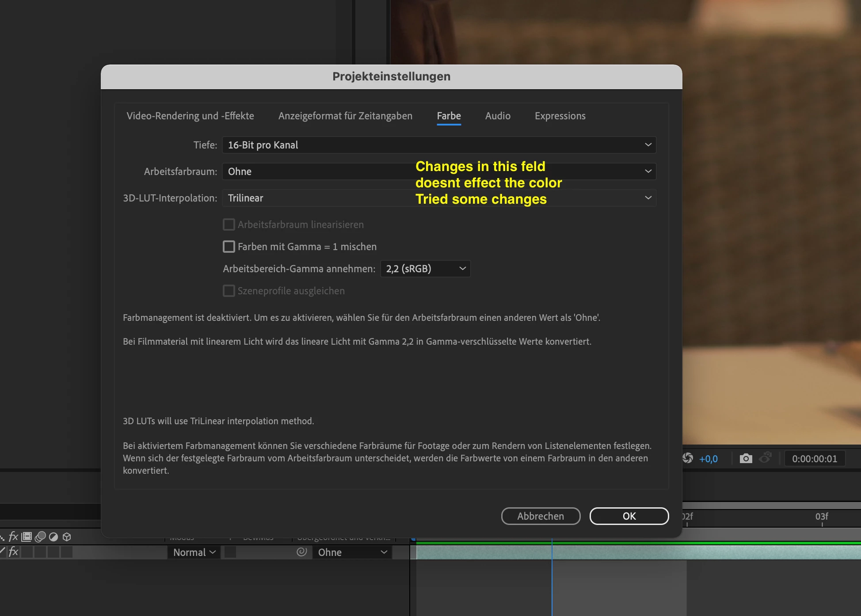Open the Tiefe bit depth dropdown
861x616 pixels.
click(438, 145)
